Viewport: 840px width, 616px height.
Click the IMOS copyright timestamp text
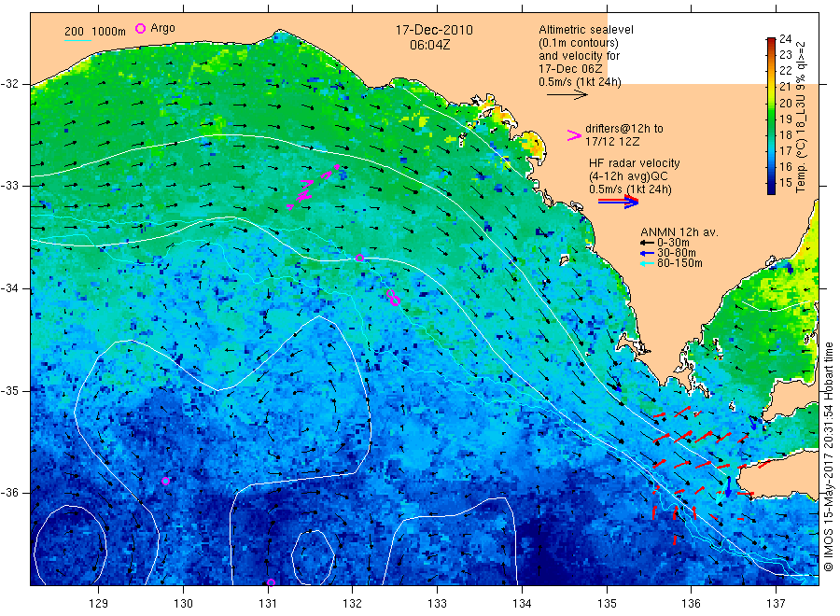[829, 457]
